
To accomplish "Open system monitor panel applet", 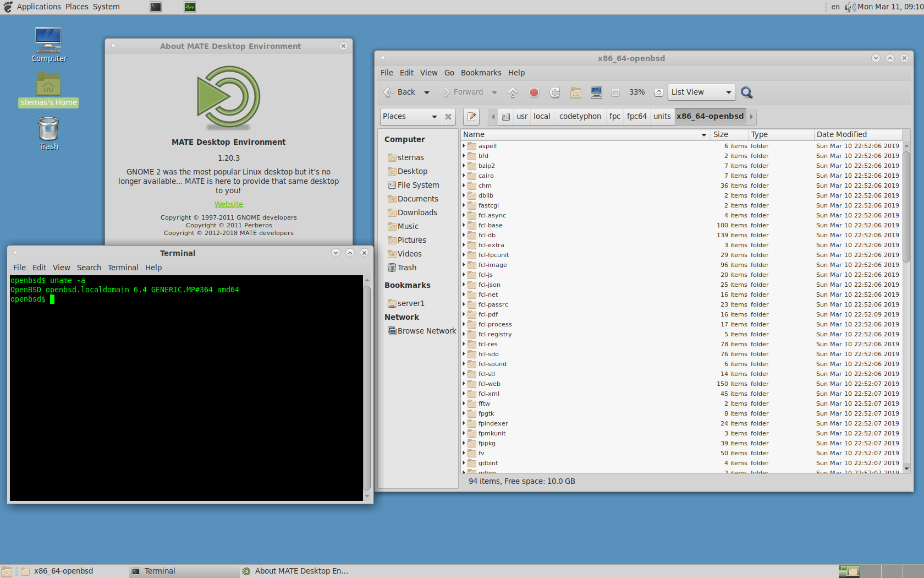I will (190, 7).
